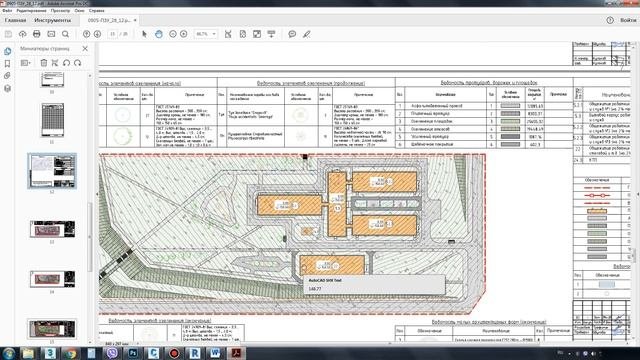Open the attachments paperclip panel

click(7, 76)
